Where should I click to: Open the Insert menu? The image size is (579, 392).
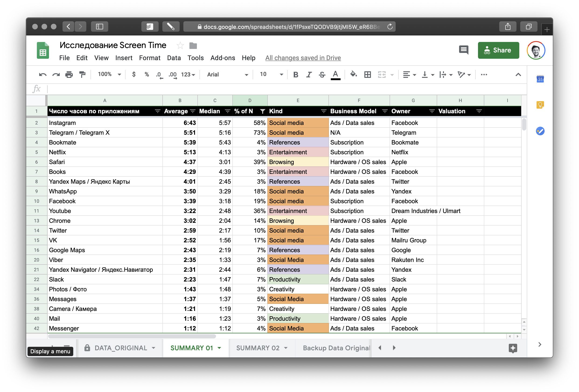coord(124,58)
